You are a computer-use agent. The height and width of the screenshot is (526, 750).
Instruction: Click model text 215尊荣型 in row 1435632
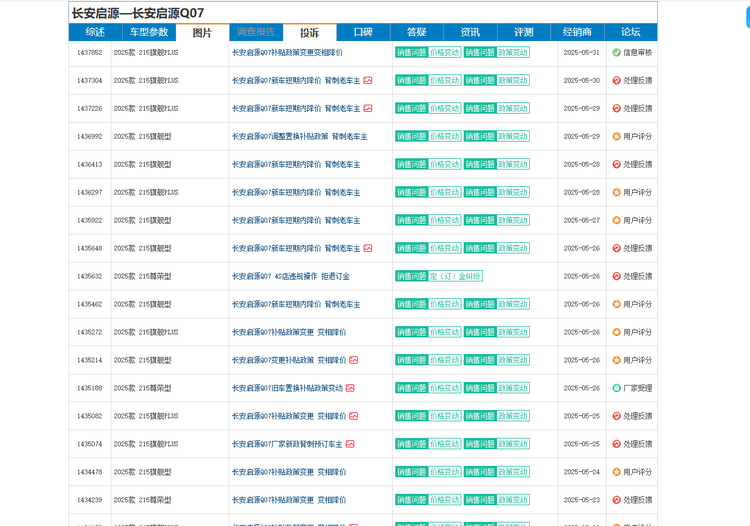click(x=155, y=276)
